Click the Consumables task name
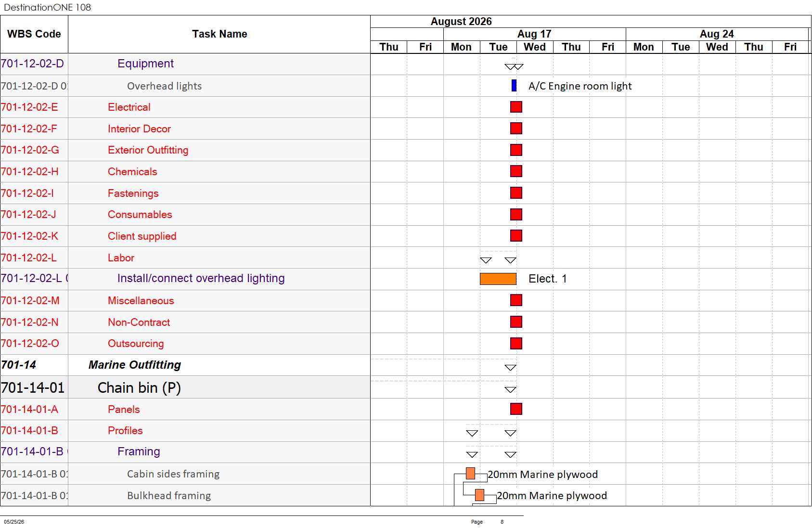Image resolution: width=812 pixels, height=528 pixels. click(x=140, y=215)
